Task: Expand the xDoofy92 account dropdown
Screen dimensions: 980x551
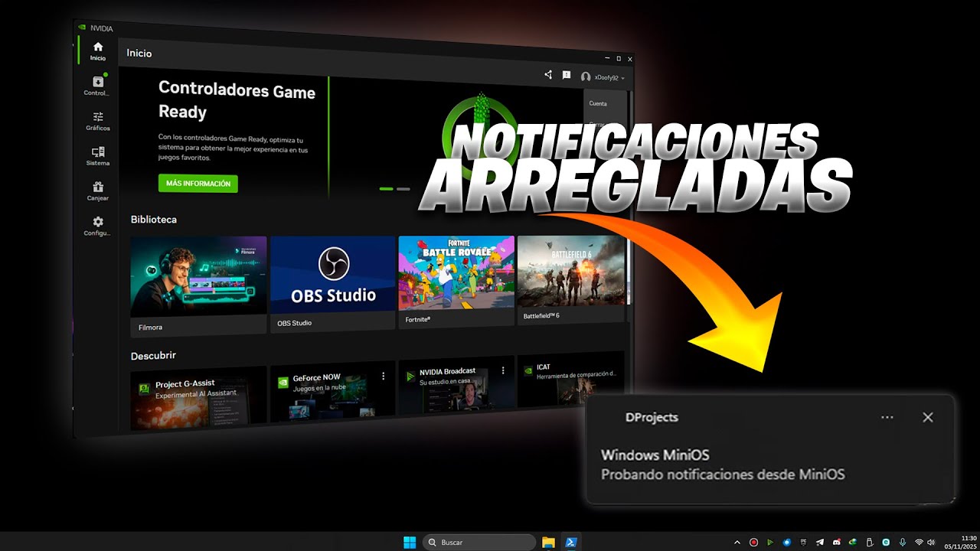Action: pos(603,77)
